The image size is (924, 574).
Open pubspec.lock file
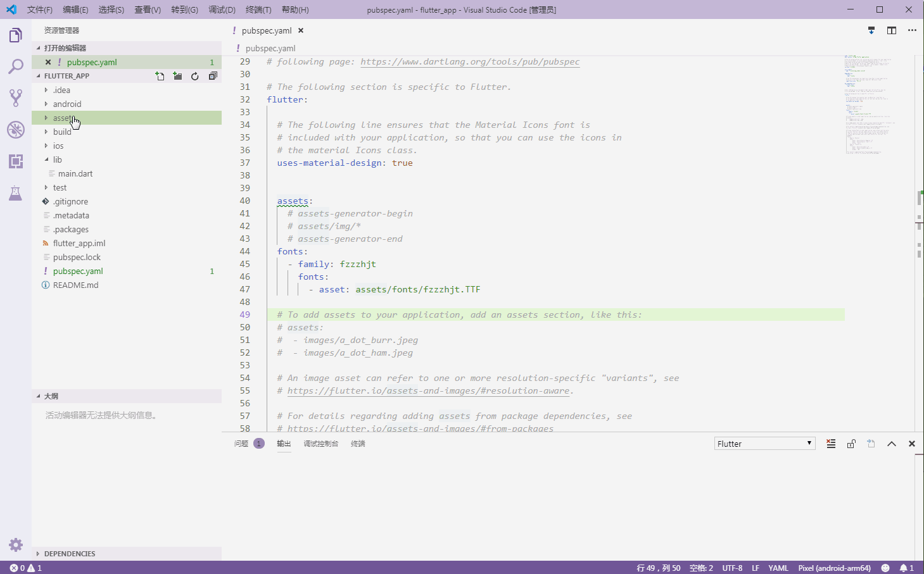[x=127, y=257]
